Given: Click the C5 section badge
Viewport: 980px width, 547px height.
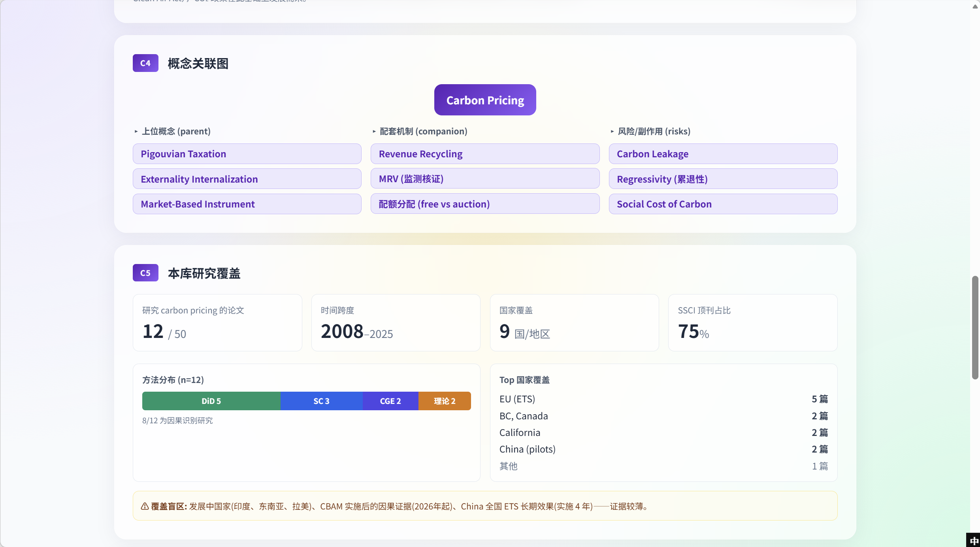Looking at the screenshot, I should coord(145,273).
